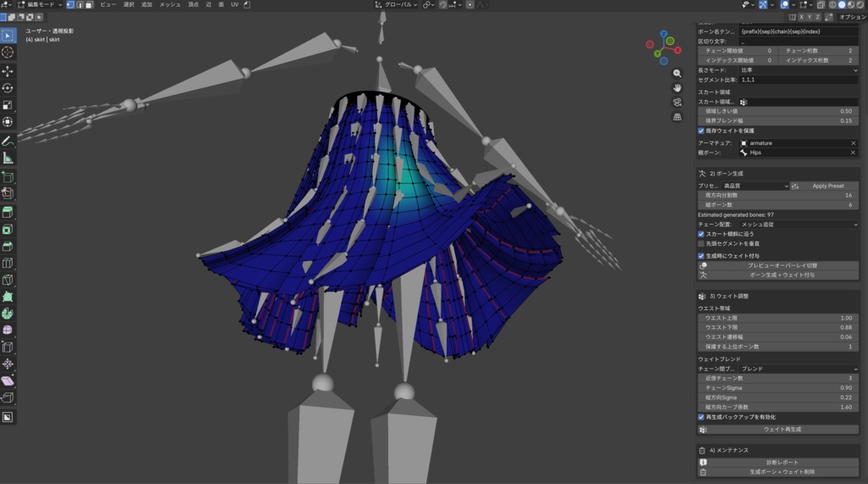This screenshot has height=484, width=868.
Task: Open プリセット 高品質 dropdown
Action: tap(755, 186)
